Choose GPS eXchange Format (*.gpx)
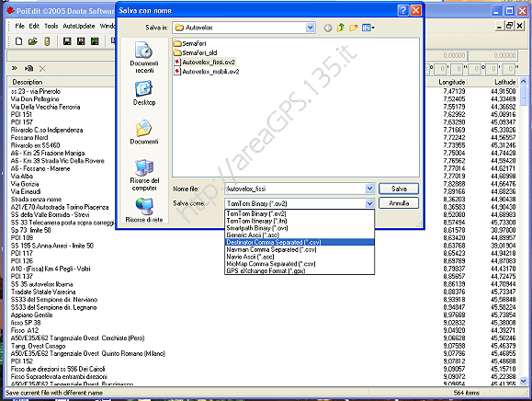The height and width of the screenshot is (401, 532). point(300,271)
